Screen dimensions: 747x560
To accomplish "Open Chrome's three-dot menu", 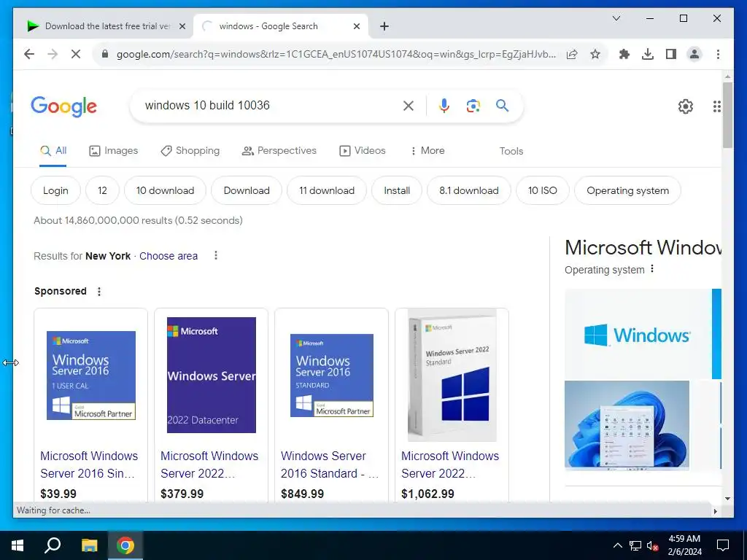I will pyautogui.click(x=718, y=54).
